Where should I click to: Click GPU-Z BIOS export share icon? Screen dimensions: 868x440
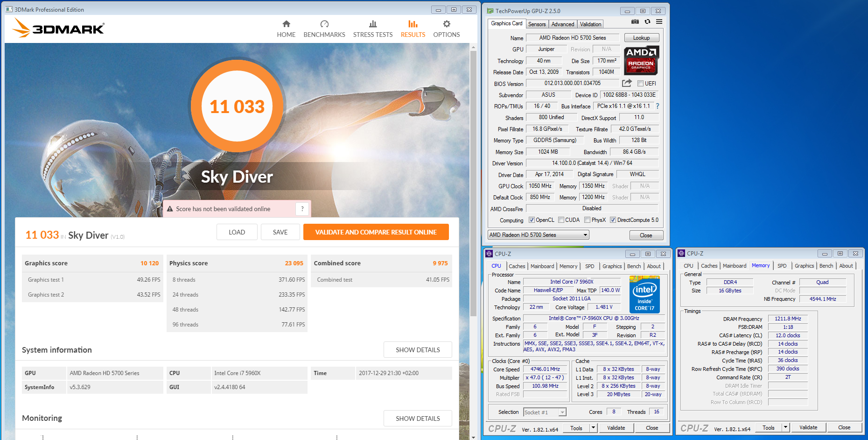[627, 83]
